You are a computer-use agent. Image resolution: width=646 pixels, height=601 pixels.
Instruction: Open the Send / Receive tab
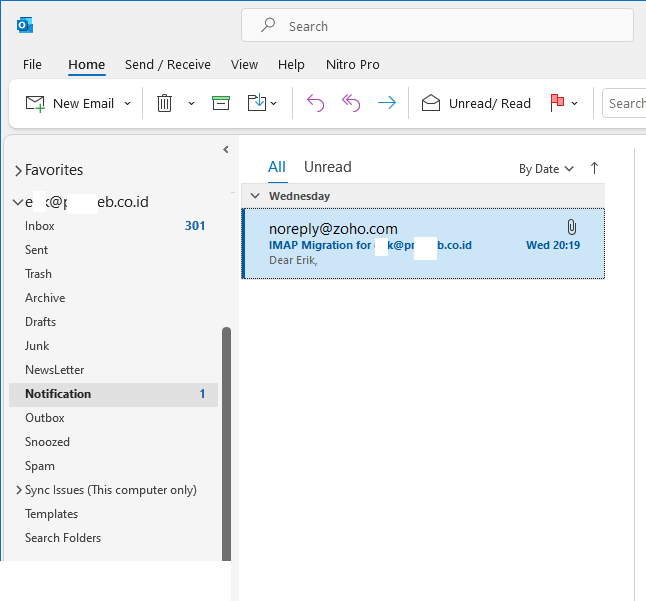coord(168,65)
